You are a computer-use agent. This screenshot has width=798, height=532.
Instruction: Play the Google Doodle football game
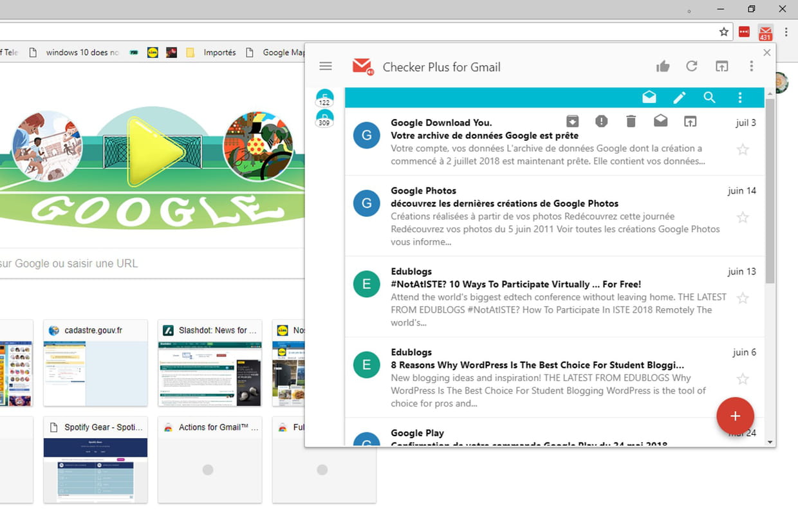158,152
